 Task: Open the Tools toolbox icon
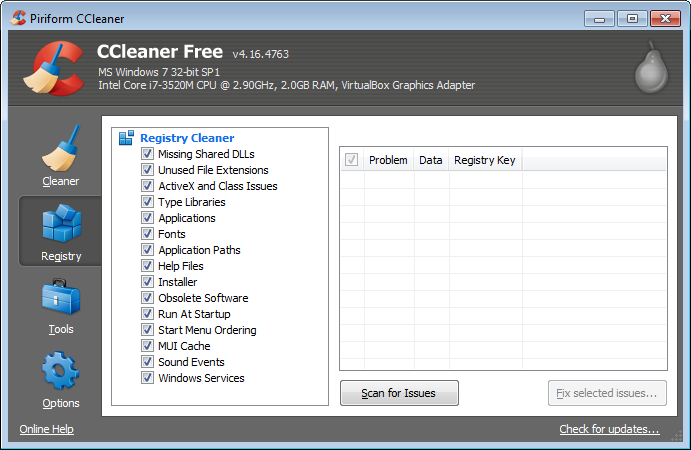click(x=60, y=299)
